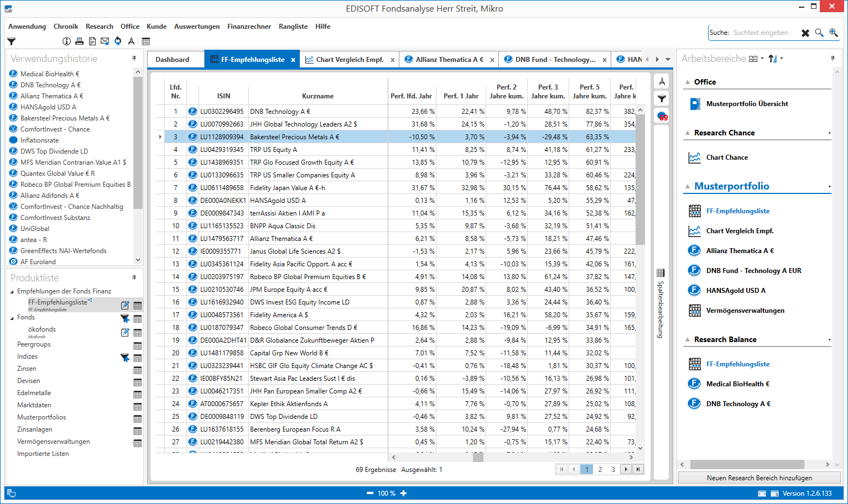The height and width of the screenshot is (504, 848).
Task: Open the Auswertungen menu
Action: (x=196, y=27)
